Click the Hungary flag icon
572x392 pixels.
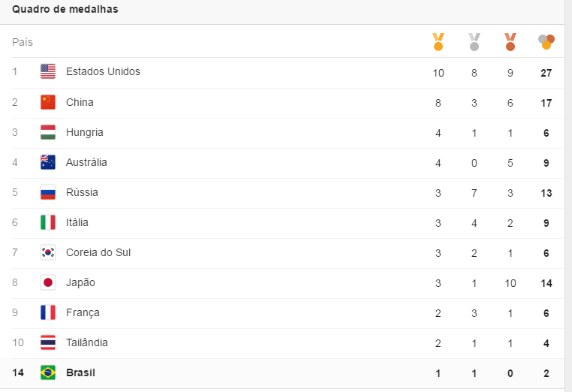pos(48,132)
